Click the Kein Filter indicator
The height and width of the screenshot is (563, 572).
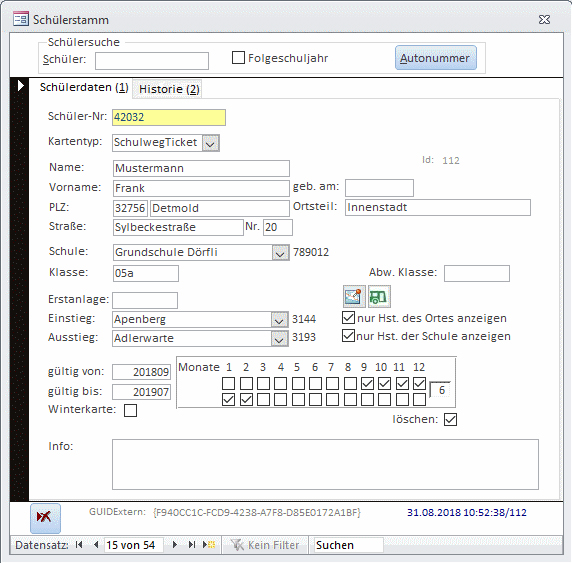[x=265, y=545]
